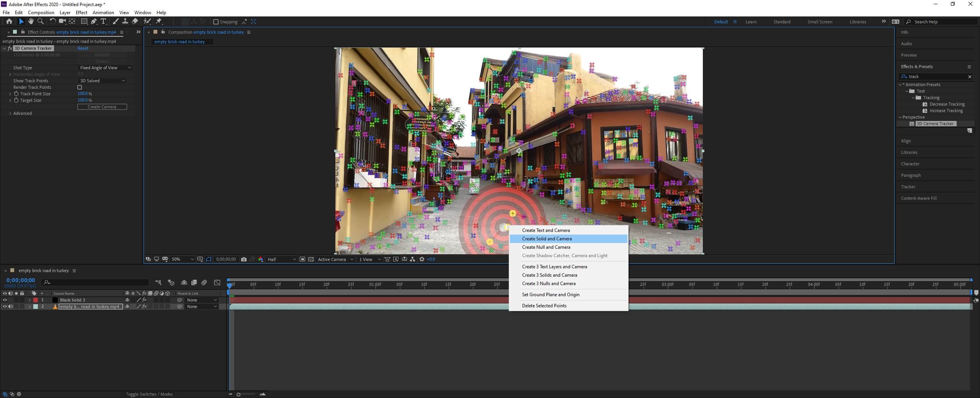Choose the Horizontal Type tool
980x398 pixels.
pyautogui.click(x=103, y=21)
